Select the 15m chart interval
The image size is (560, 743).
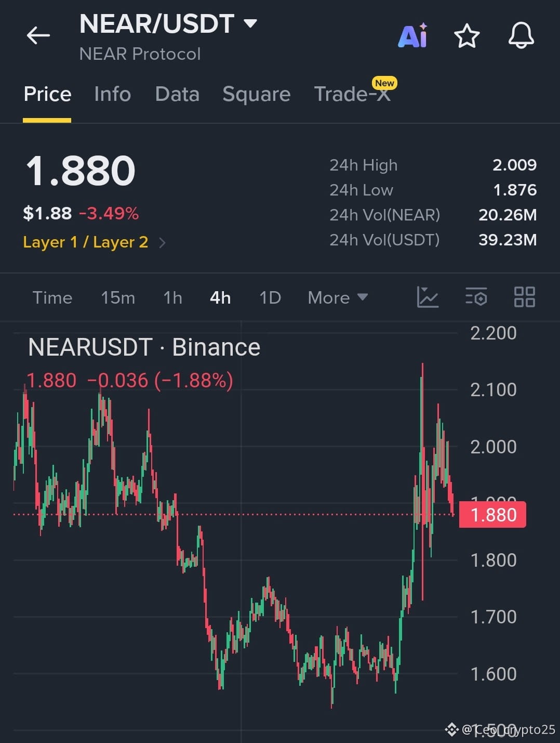118,297
